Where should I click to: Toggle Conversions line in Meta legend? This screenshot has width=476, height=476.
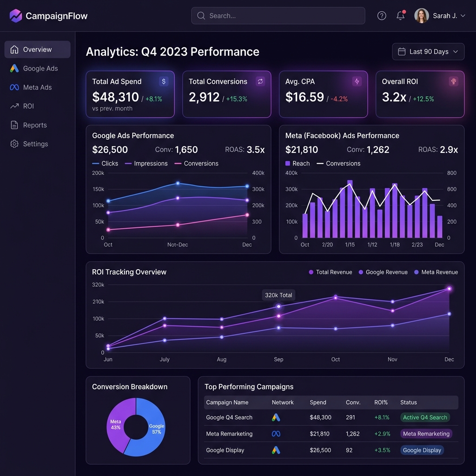pyautogui.click(x=338, y=163)
